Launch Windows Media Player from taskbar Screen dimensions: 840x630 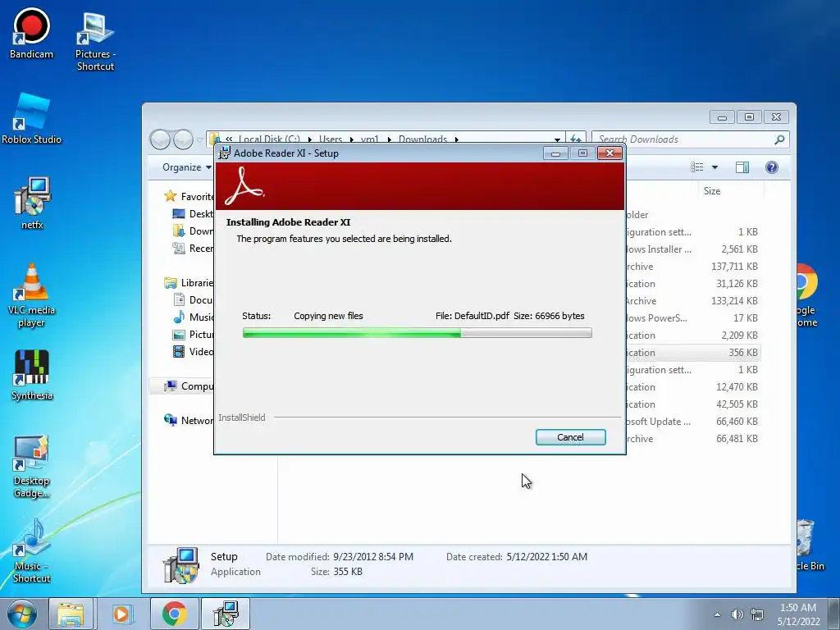click(x=121, y=614)
